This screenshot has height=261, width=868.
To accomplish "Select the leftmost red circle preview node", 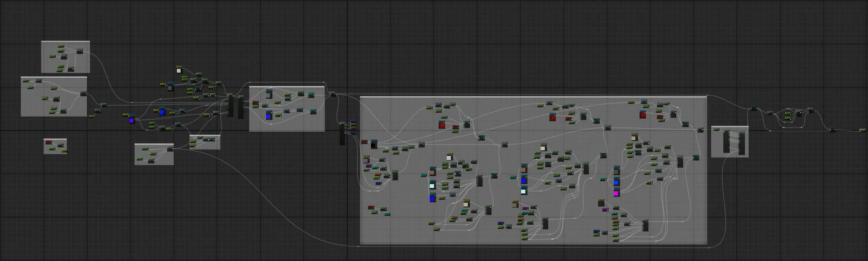I will click(x=442, y=124).
